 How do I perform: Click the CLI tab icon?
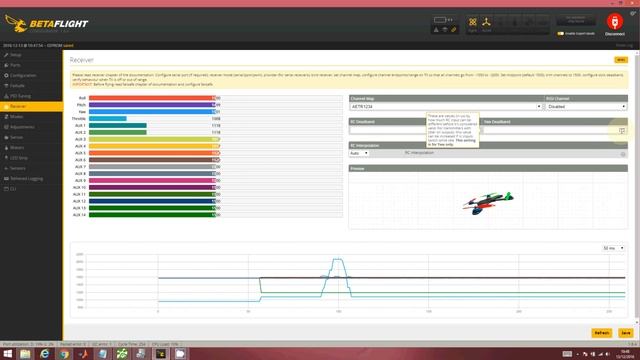click(6, 189)
